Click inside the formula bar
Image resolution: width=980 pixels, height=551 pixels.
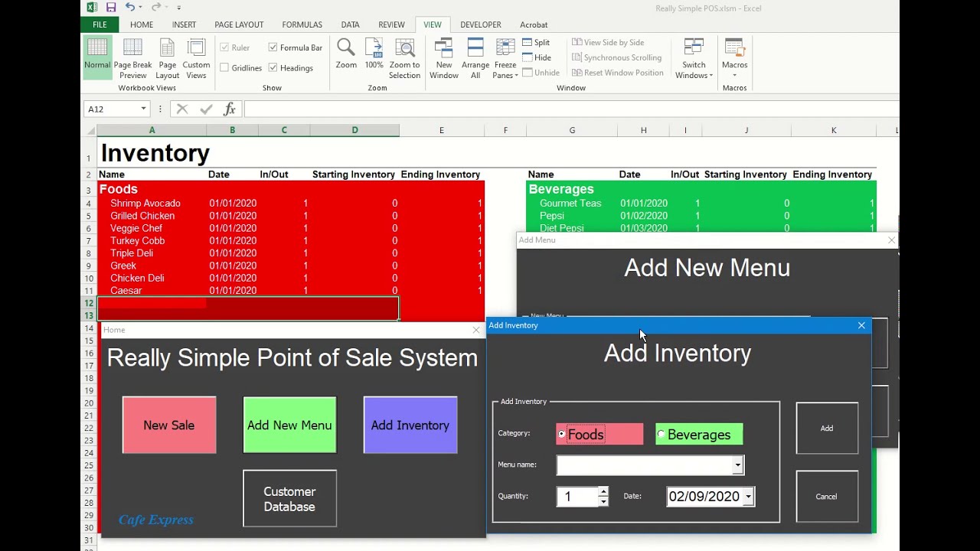click(570, 109)
